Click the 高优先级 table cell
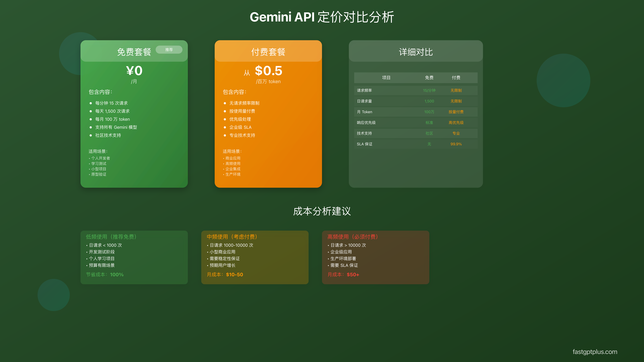This screenshot has height=362, width=644. 456,123
